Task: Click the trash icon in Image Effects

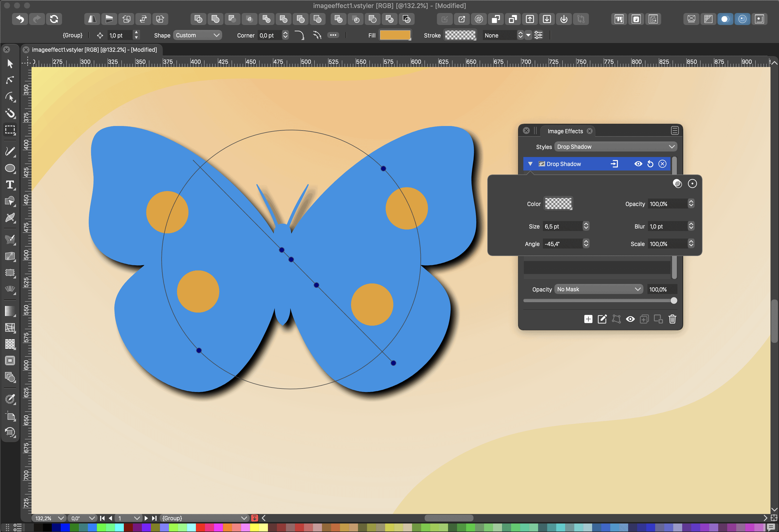Action: point(672,319)
